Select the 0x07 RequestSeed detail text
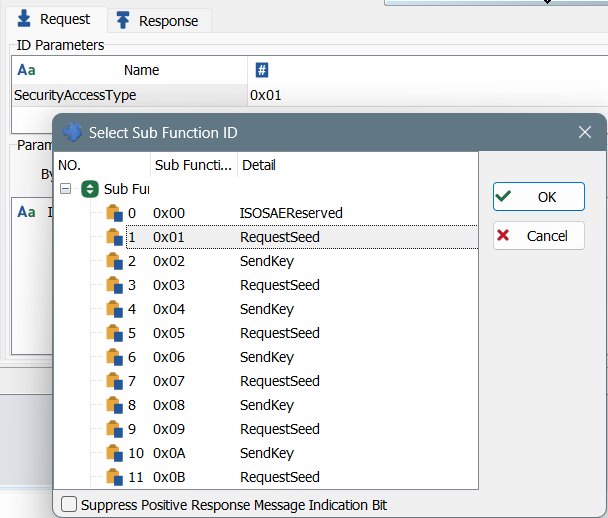The height and width of the screenshot is (518, 608). 280,382
